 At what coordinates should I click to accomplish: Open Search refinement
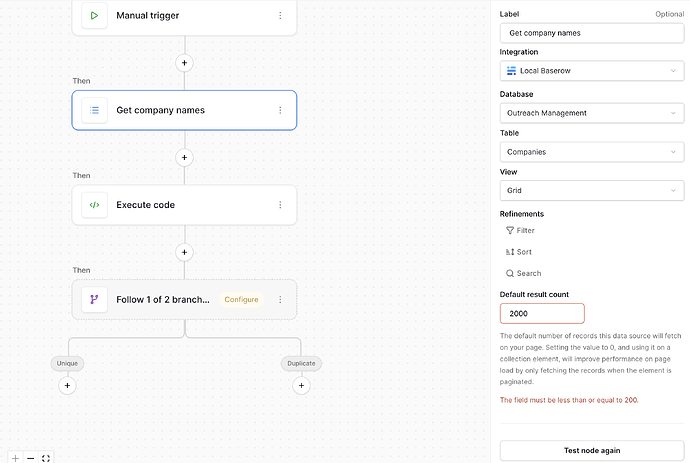coord(524,273)
